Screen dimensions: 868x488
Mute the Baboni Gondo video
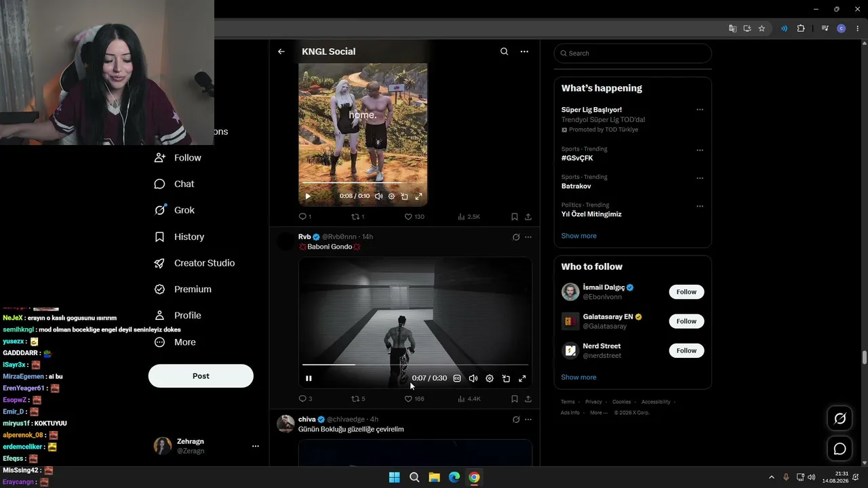473,378
